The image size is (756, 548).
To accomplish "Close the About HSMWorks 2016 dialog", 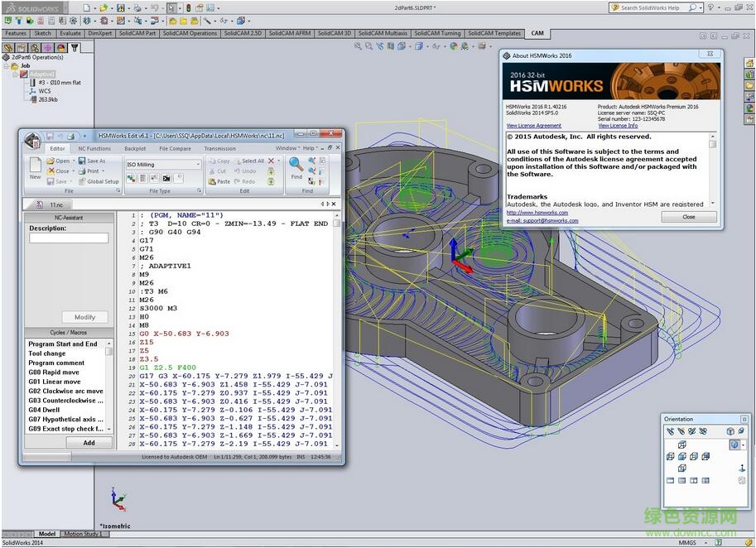I will click(689, 216).
